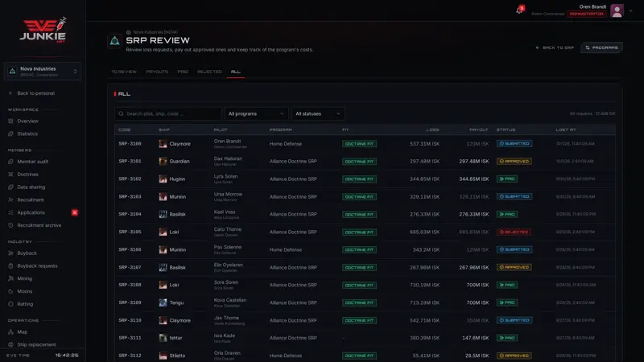This screenshot has height=362, width=644.
Task: Click the SRP Review corporation logo icon
Action: [114, 41]
